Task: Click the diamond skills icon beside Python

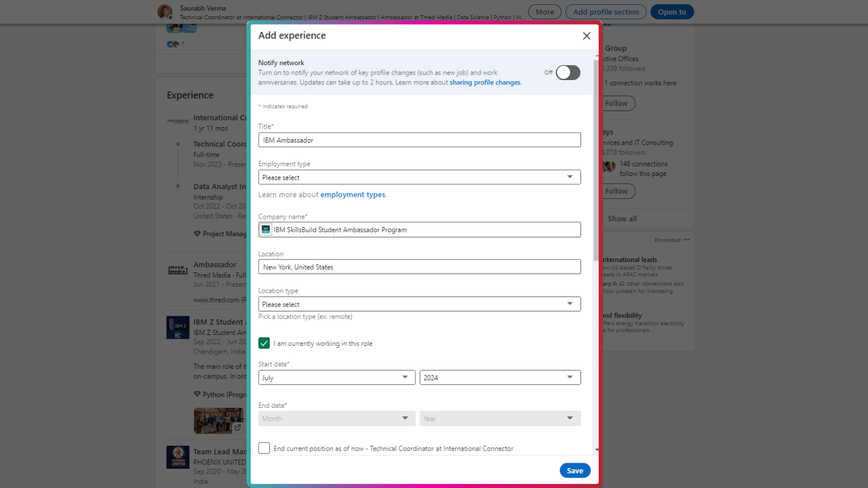Action: point(197,395)
